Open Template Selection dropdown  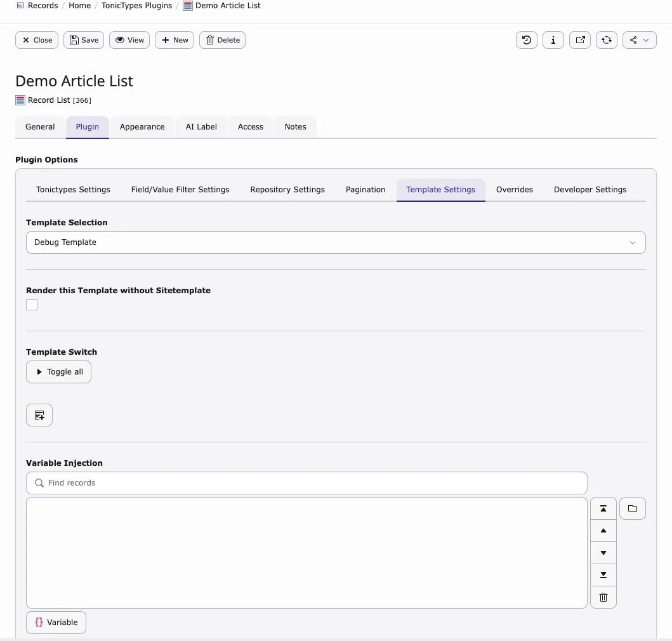point(336,242)
